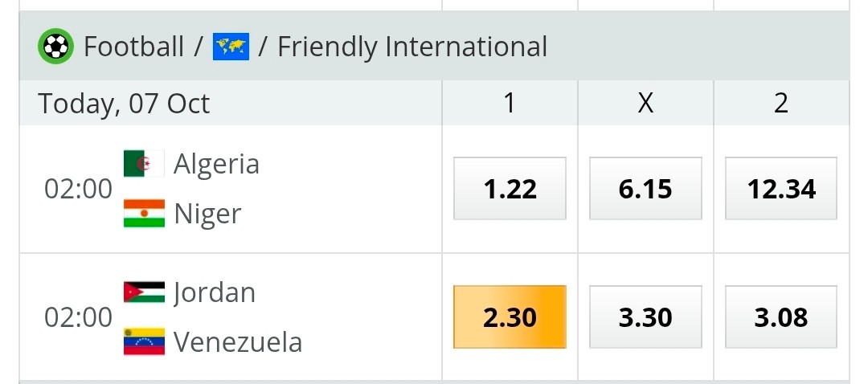The width and height of the screenshot is (868, 384).
Task: Click the football sport icon
Action: pos(55,46)
